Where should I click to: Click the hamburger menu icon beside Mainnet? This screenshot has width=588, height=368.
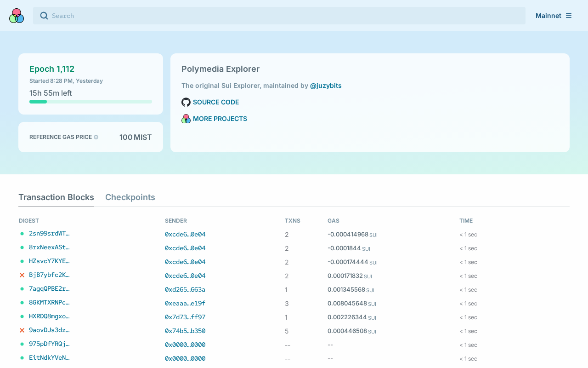[x=569, y=16]
